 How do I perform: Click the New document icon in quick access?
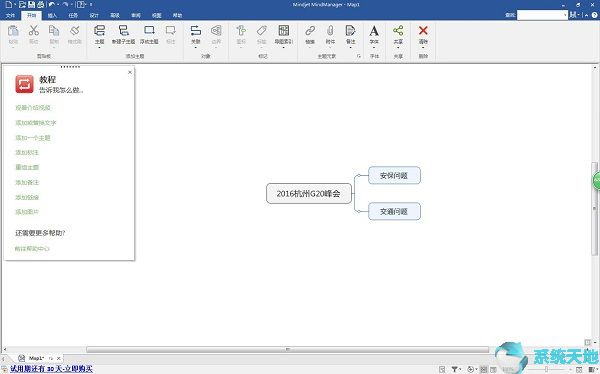[x=8, y=5]
